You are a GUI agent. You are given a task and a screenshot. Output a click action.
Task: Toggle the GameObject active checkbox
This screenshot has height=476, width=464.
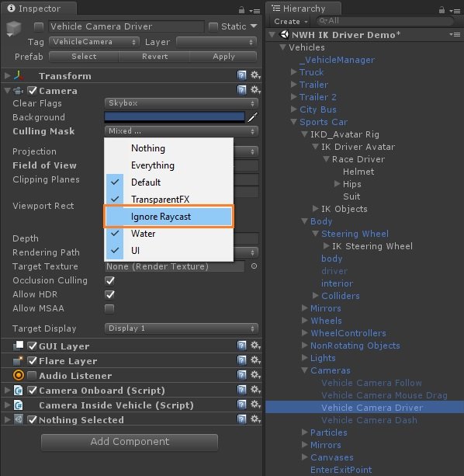39,26
